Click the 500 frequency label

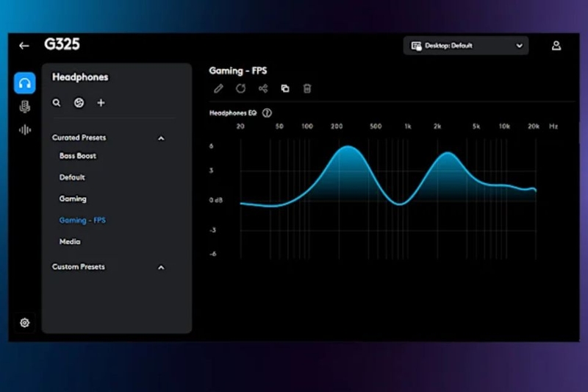(x=376, y=126)
